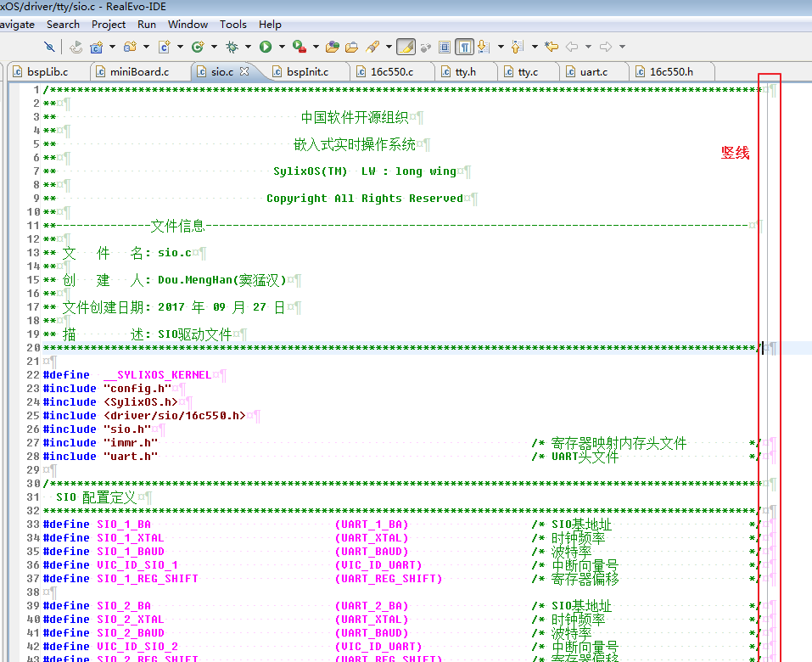Image resolution: width=812 pixels, height=662 pixels.
Task: Switch to bspInit.c tab
Action: point(308,72)
